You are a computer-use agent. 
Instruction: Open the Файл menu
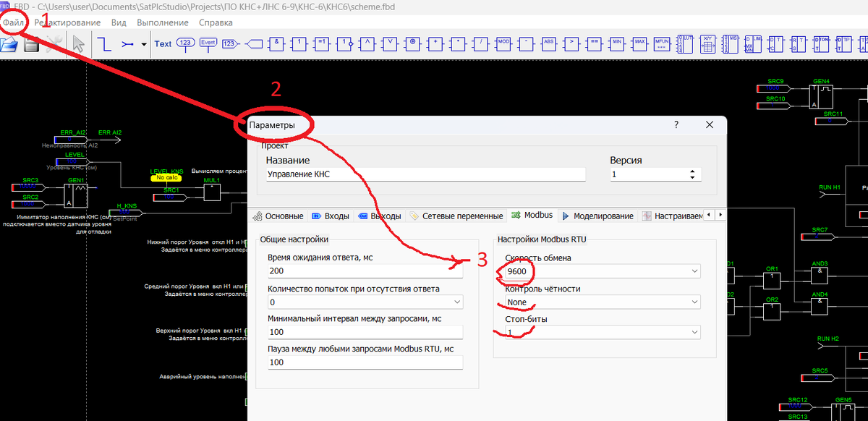pyautogui.click(x=13, y=22)
